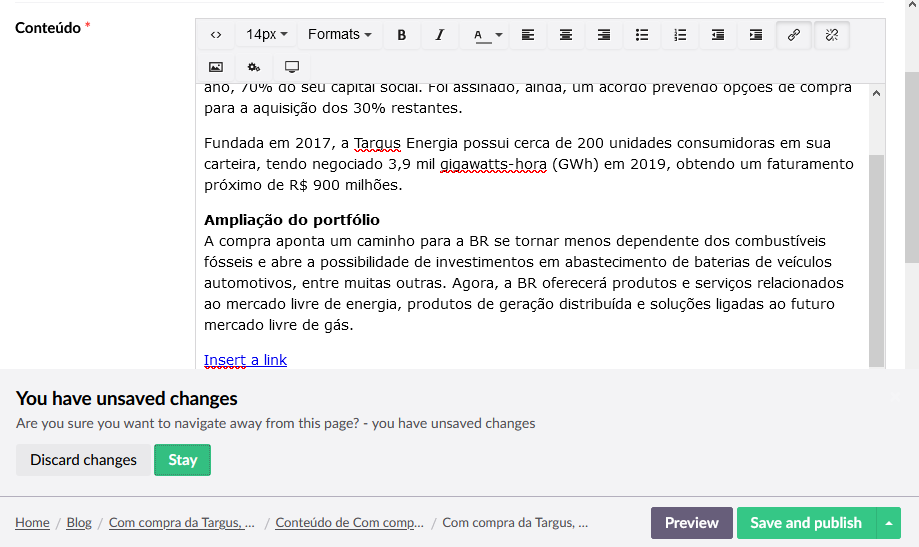This screenshot has height=547, width=919.
Task: Center align the text
Action: (566, 35)
